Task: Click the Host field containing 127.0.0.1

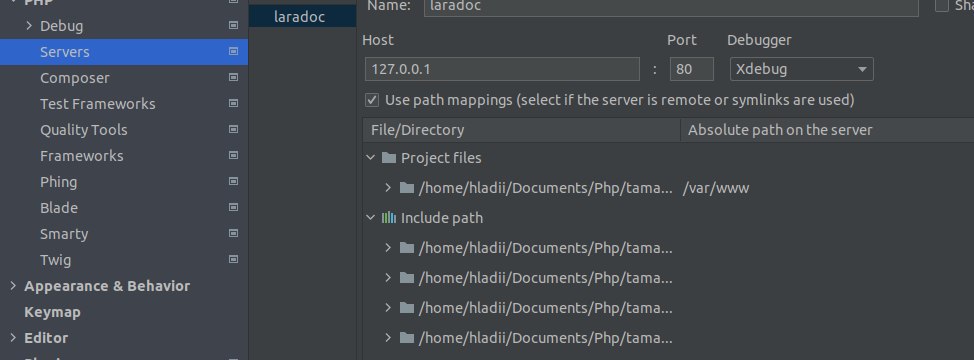Action: pos(502,69)
